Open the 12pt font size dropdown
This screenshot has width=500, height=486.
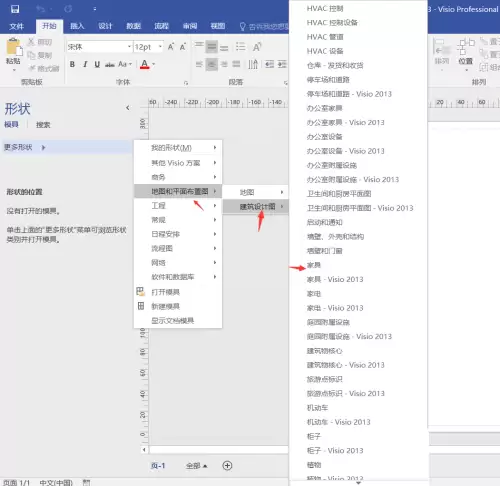(160, 47)
